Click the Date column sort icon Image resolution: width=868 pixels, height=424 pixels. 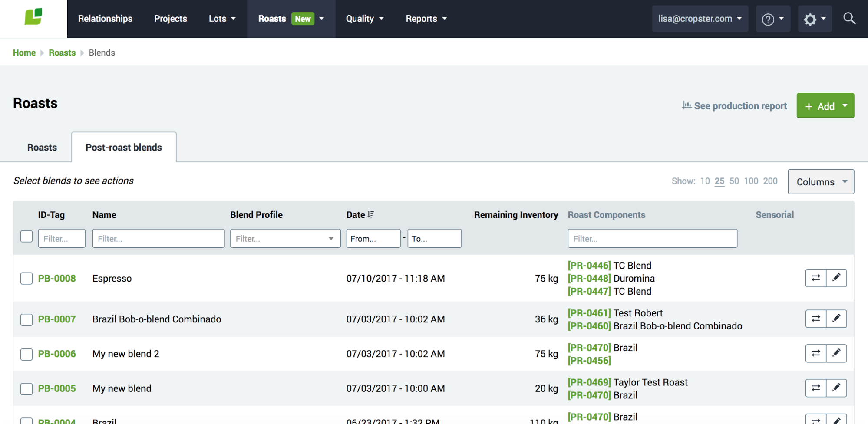tap(370, 215)
